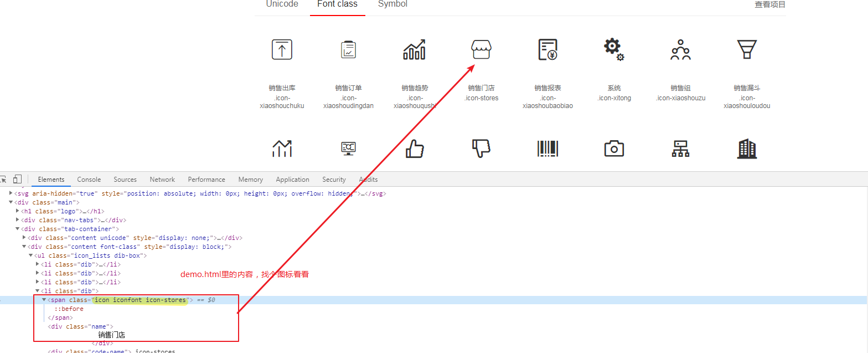
Task: Expand the content unicode div node
Action: coord(24,238)
